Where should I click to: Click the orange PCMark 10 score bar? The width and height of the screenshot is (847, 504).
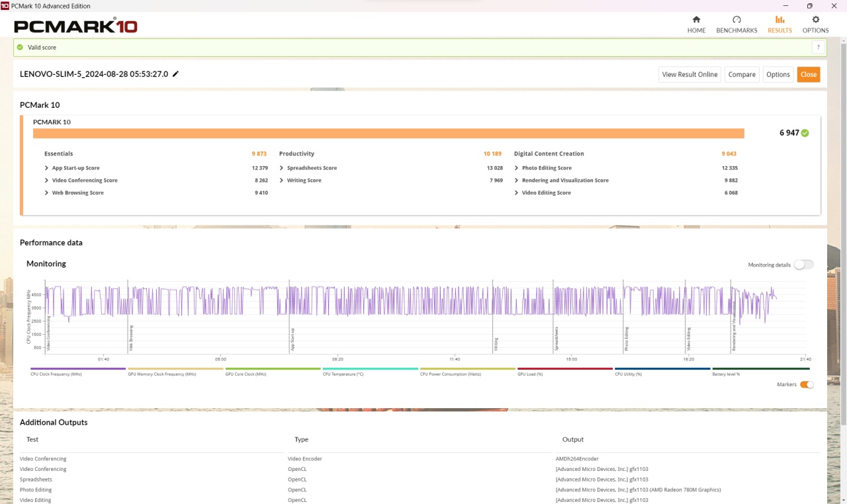coord(388,133)
